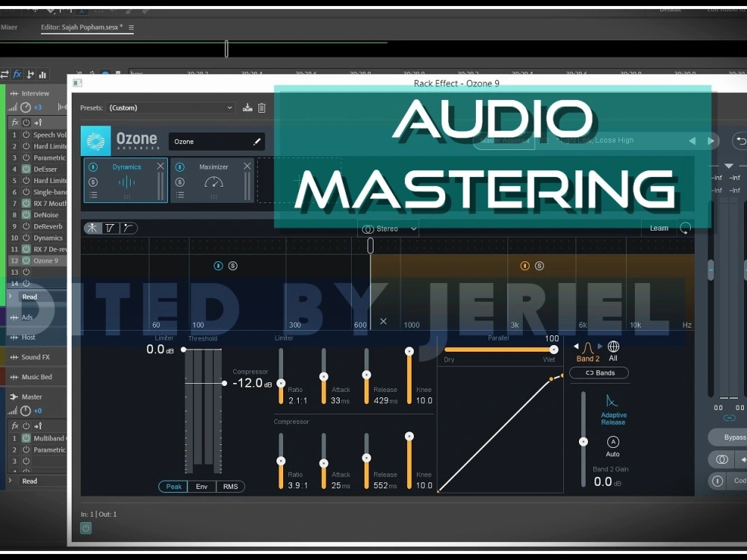
Task: Click the Bypass button on the right panel
Action: [733, 437]
